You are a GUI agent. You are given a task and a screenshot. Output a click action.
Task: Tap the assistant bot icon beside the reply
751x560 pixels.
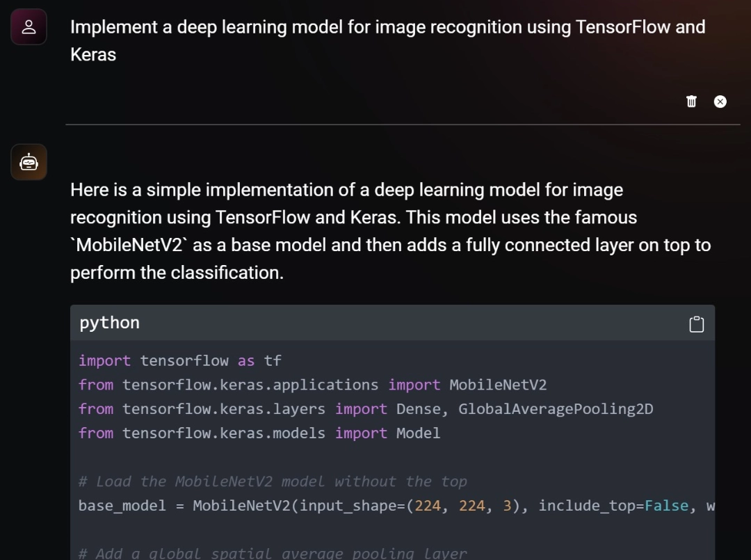click(x=29, y=161)
